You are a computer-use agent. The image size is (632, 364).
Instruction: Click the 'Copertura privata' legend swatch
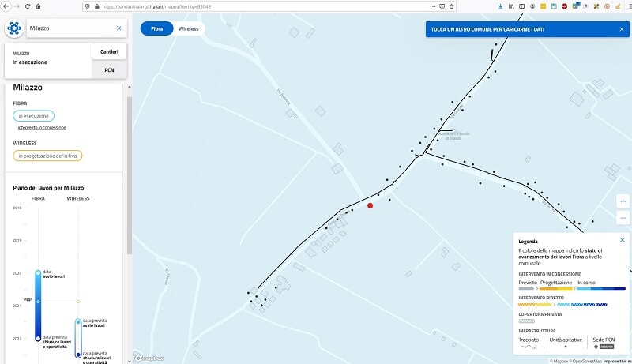tap(526, 321)
